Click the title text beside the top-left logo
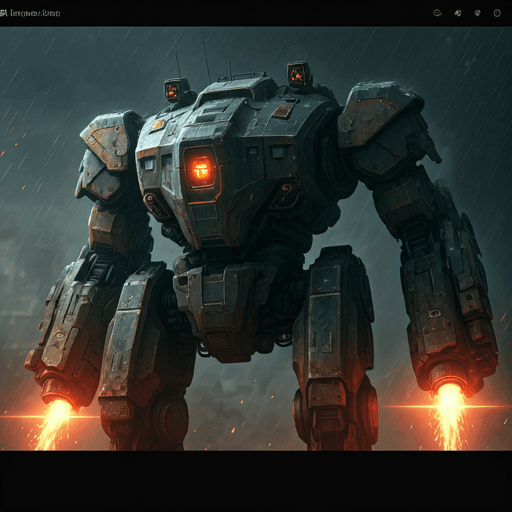 35,13
